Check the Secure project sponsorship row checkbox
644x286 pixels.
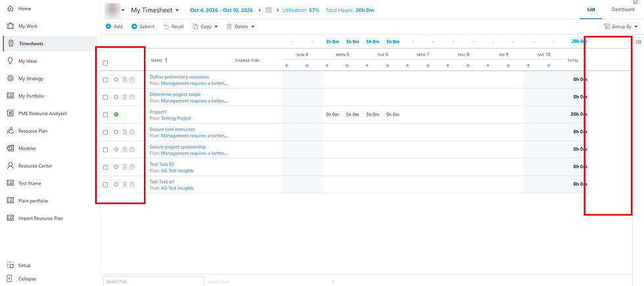pos(105,150)
